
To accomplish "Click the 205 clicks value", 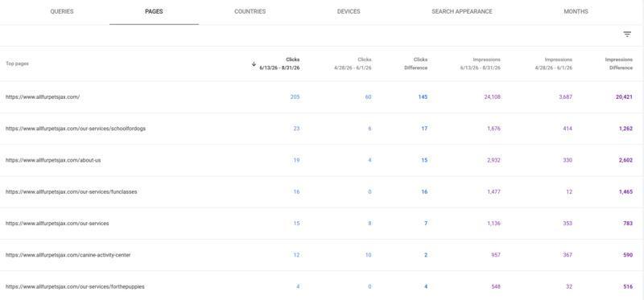I will (x=295, y=97).
